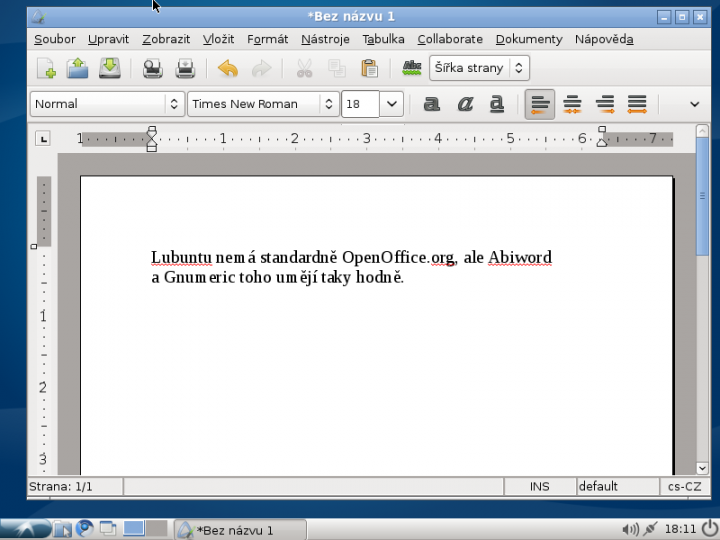
Task: Toggle italic formatting
Action: [465, 104]
